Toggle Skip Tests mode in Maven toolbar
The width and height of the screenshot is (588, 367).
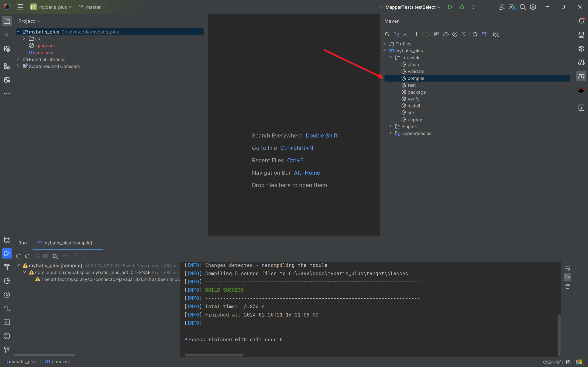455,34
